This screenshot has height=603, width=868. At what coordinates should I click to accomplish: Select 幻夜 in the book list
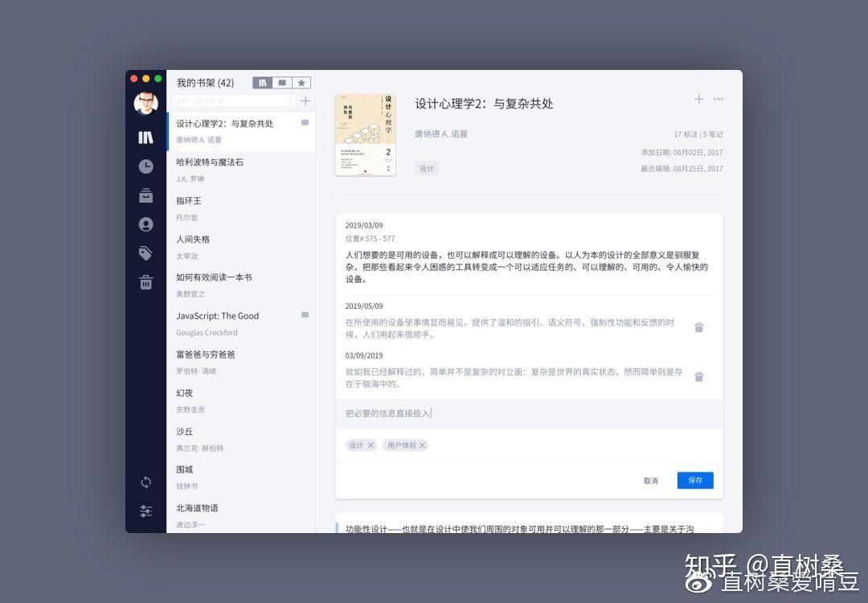pyautogui.click(x=241, y=400)
